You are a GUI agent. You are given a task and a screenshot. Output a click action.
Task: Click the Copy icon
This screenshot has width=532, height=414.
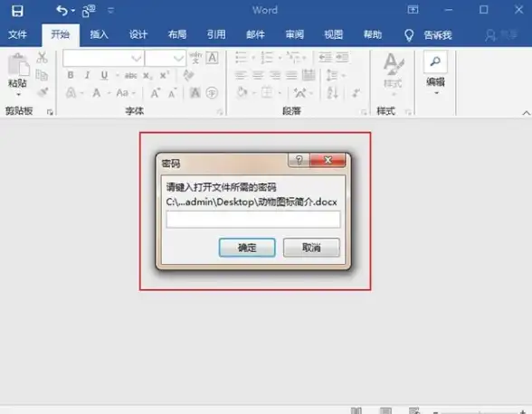click(x=42, y=75)
